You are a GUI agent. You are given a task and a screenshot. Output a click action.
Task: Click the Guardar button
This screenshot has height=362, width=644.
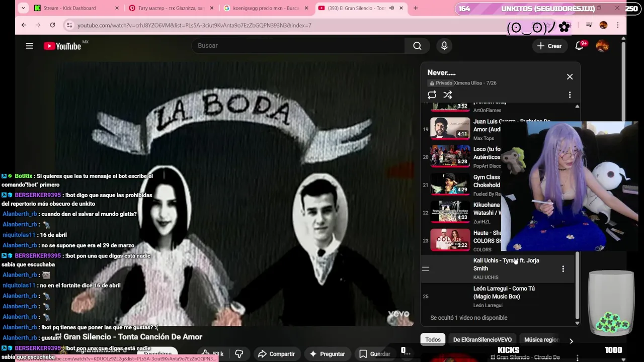click(374, 353)
